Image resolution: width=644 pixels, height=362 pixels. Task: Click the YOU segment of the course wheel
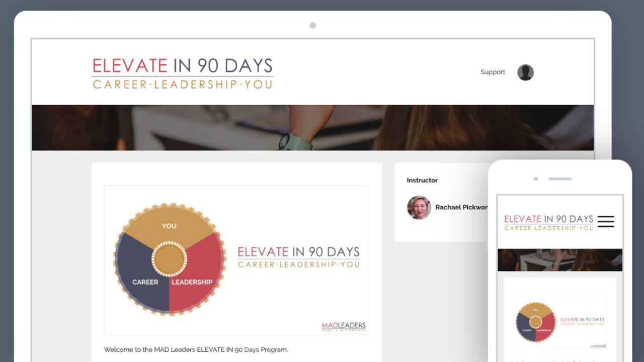coord(169,226)
